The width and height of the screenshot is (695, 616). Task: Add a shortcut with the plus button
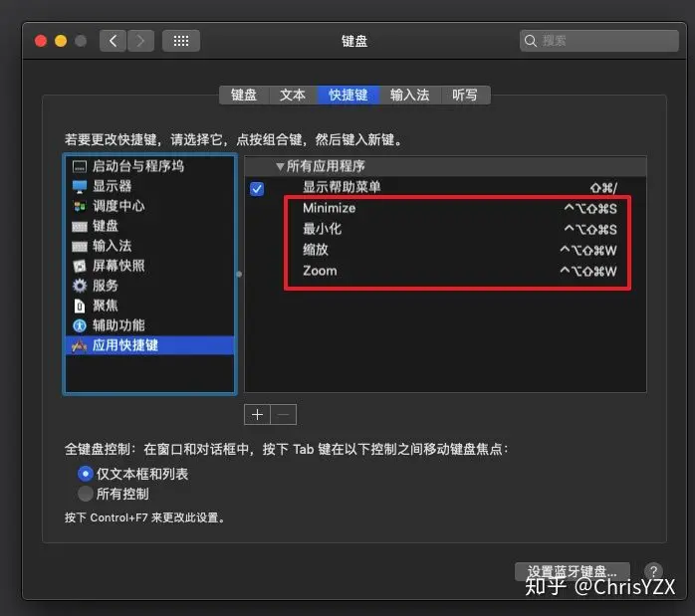[257, 415]
